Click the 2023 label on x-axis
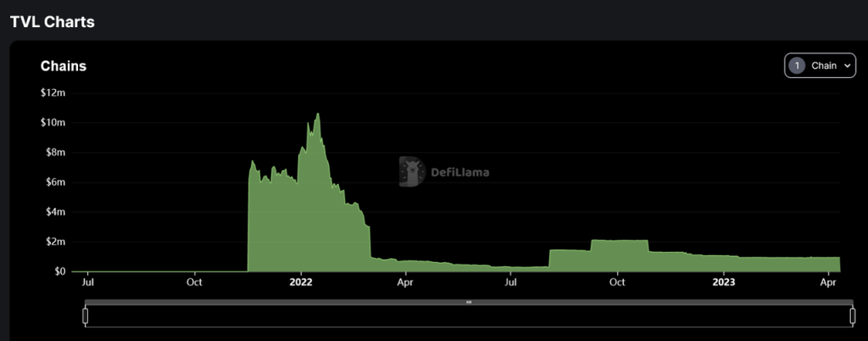The height and width of the screenshot is (341, 868). (723, 282)
